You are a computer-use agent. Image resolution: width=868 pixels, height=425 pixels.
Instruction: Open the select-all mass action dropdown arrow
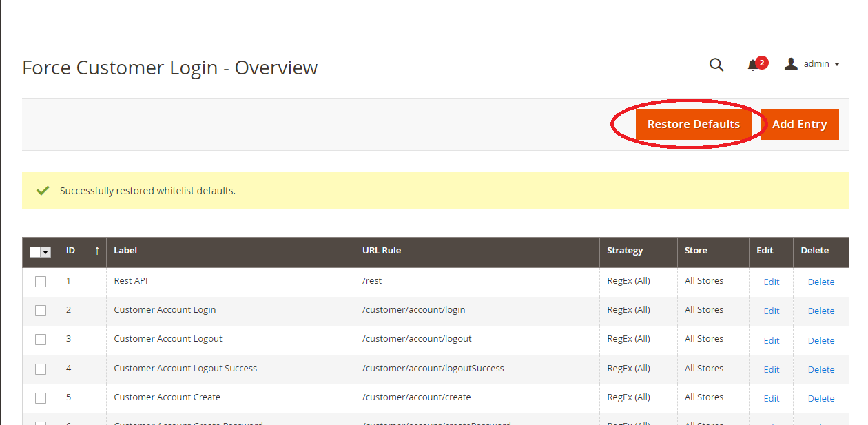point(46,252)
